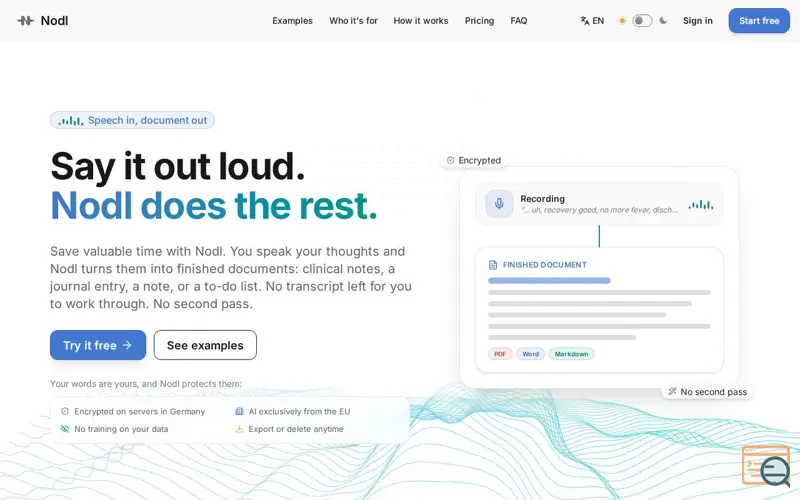
Task: Go to Who it's for section
Action: [x=353, y=21]
